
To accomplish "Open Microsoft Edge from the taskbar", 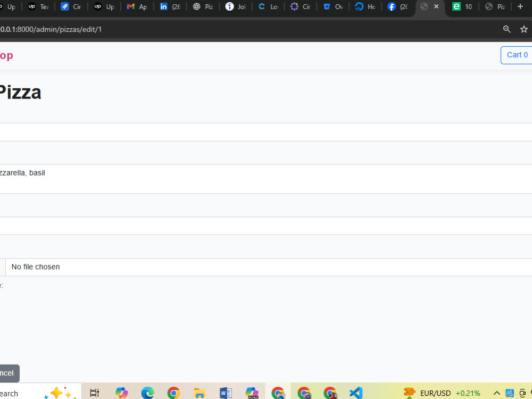I will tap(147, 393).
